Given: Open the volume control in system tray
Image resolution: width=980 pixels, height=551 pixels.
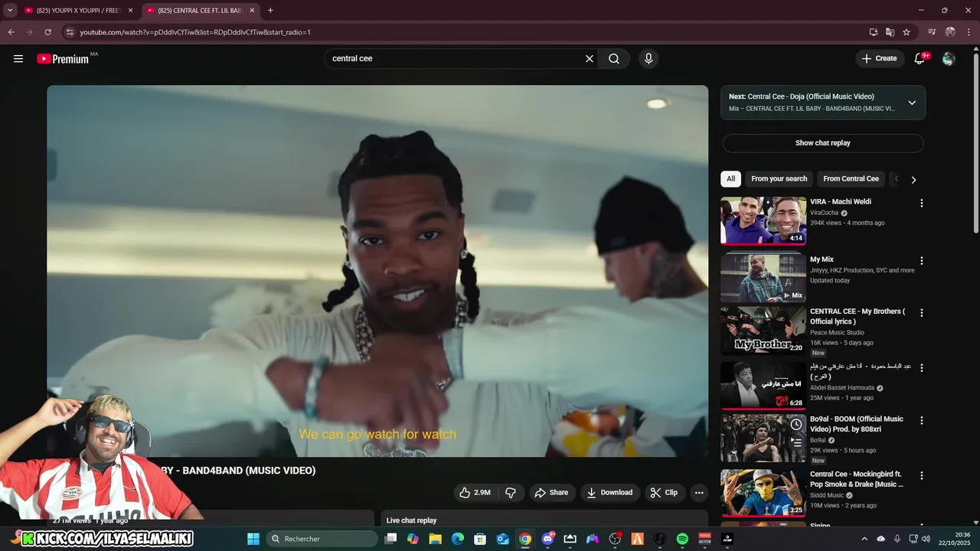Looking at the screenshot, I should pos(925,539).
